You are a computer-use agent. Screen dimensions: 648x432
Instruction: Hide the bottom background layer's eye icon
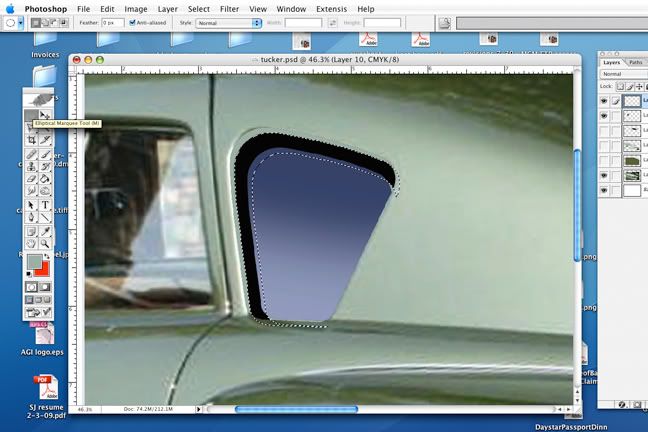point(604,191)
